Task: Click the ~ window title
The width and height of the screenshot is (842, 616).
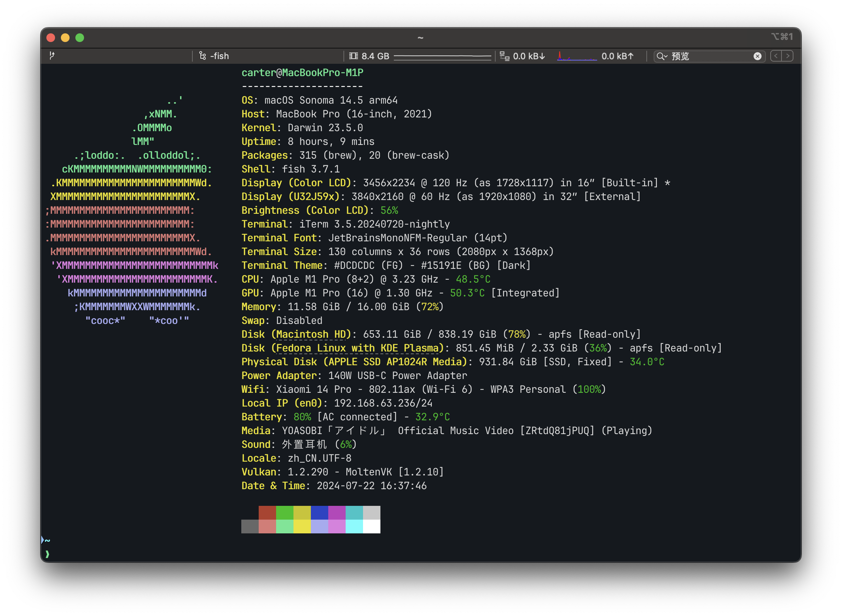Action: click(x=420, y=38)
